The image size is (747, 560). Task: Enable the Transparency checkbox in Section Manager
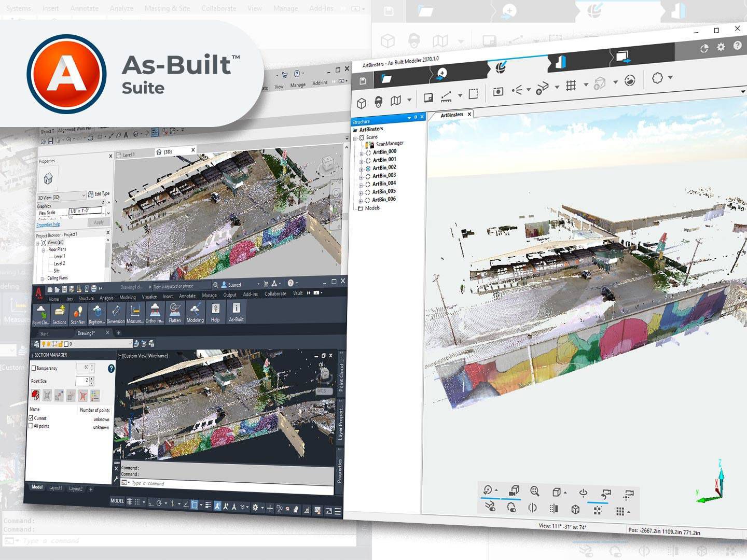pyautogui.click(x=34, y=369)
